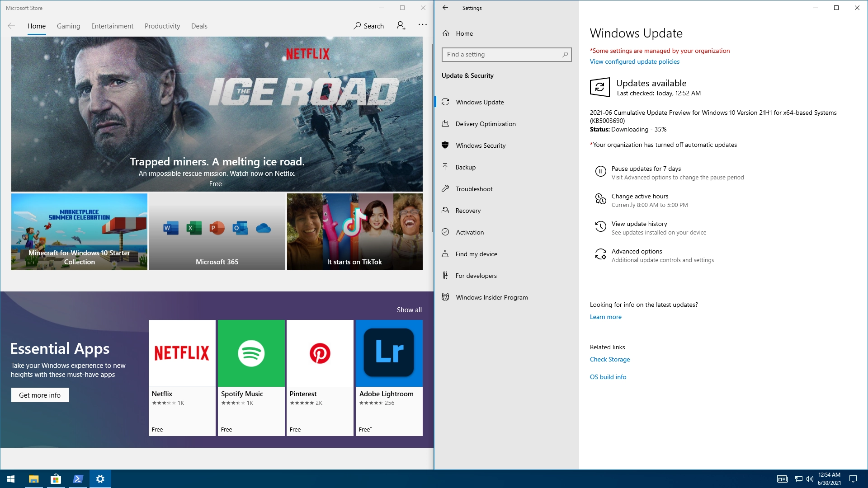Select the Home tab in Microsoft Store
The image size is (868, 488).
(37, 26)
